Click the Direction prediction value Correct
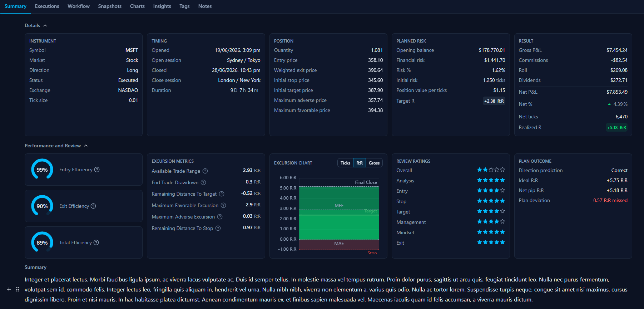The width and height of the screenshot is (644, 309). click(x=619, y=170)
